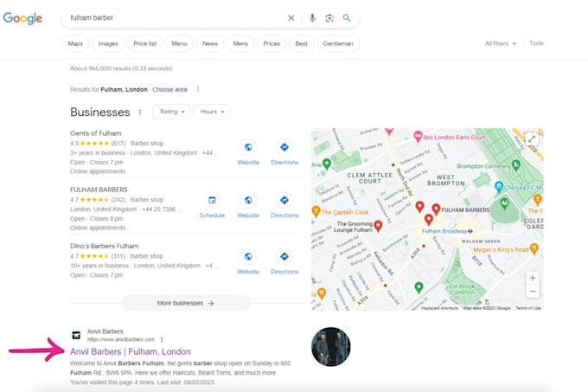
Task: Switch to the Images filter tab
Action: [108, 43]
